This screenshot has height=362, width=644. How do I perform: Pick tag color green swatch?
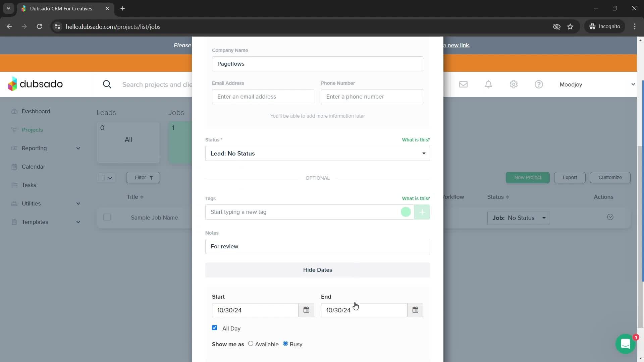pyautogui.click(x=406, y=212)
